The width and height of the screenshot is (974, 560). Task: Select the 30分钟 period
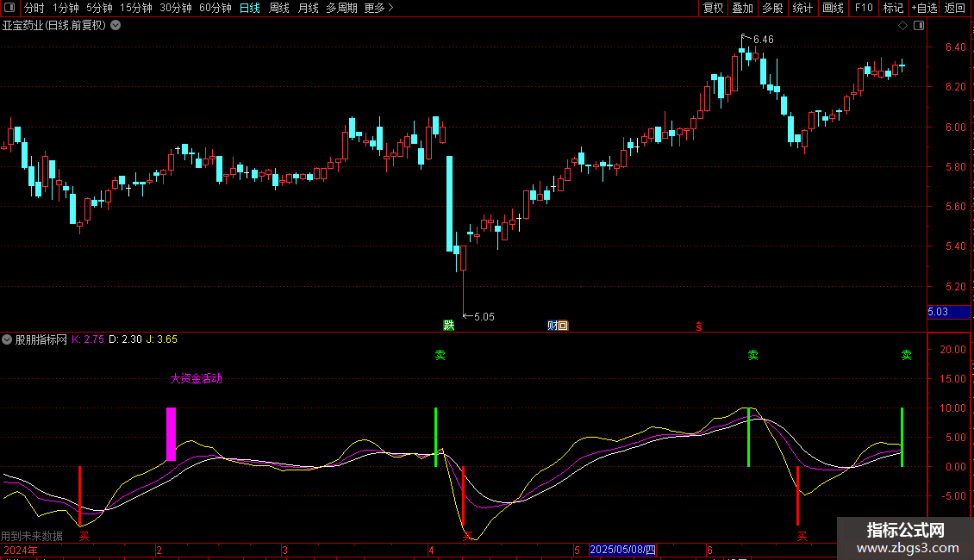pyautogui.click(x=176, y=8)
